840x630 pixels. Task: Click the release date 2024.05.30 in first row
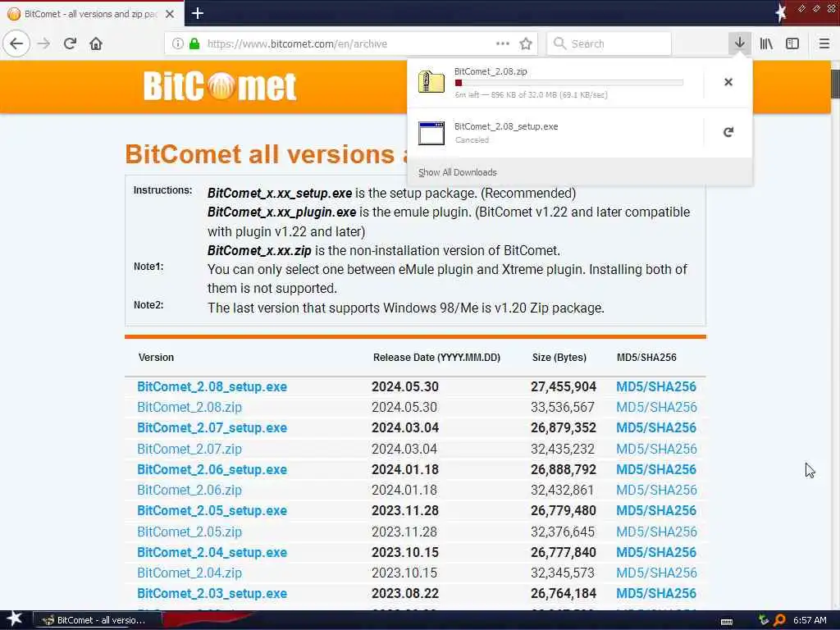pyautogui.click(x=405, y=387)
